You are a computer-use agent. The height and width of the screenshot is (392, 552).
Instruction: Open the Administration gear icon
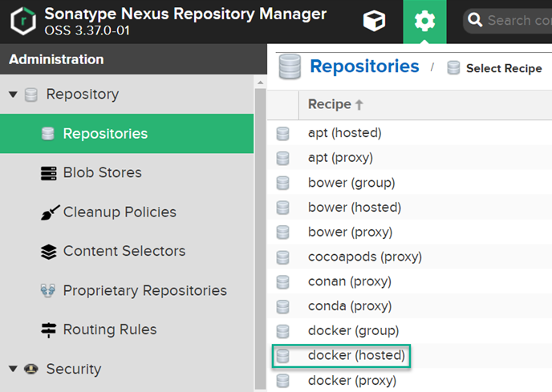point(424,21)
